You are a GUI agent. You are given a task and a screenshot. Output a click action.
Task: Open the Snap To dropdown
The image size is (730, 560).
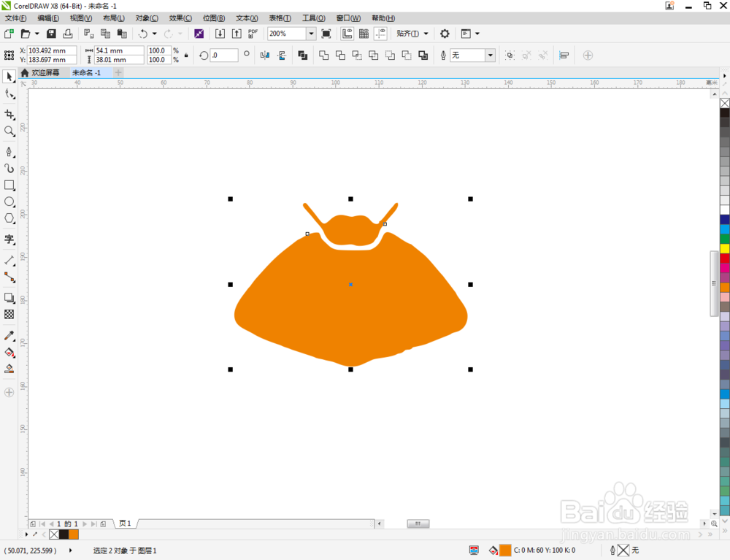[412, 34]
